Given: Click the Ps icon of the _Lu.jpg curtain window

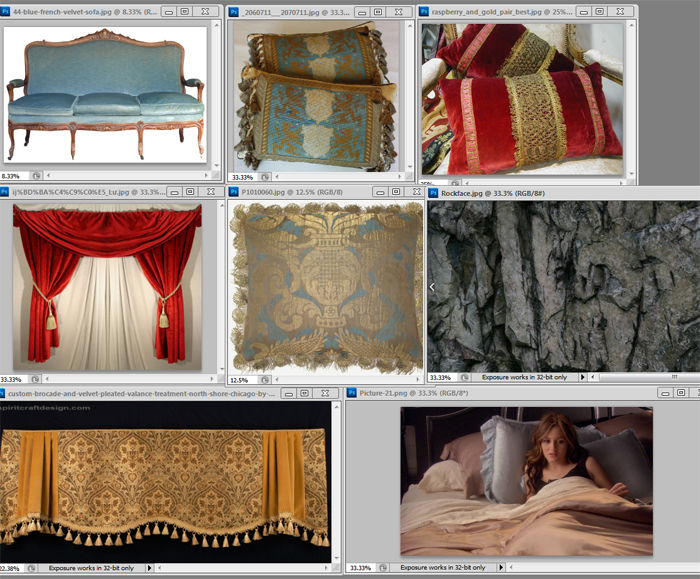Looking at the screenshot, I should (4, 192).
